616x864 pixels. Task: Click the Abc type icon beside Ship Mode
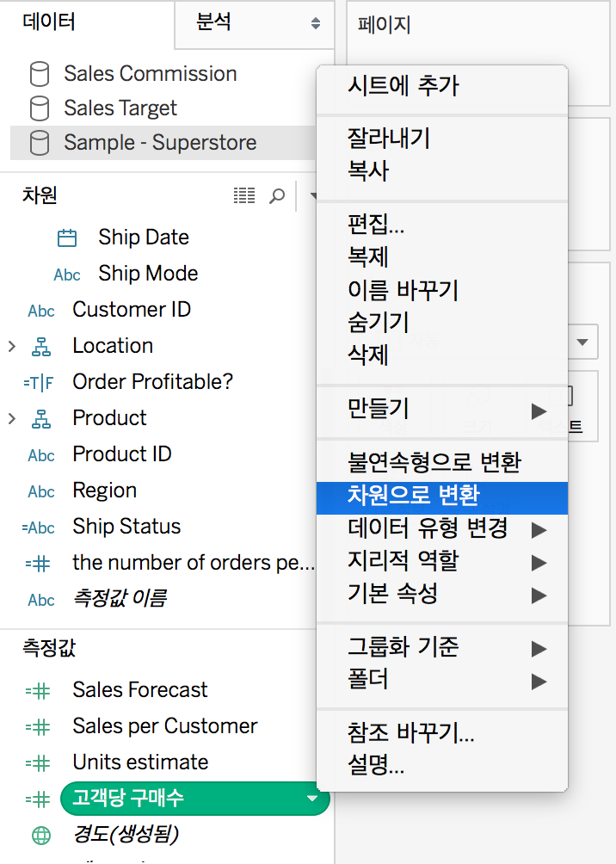tap(67, 275)
